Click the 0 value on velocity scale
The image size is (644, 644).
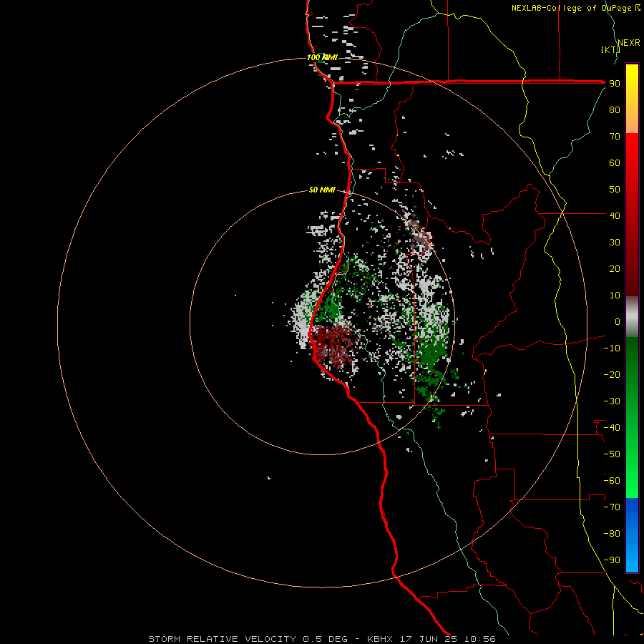(x=618, y=321)
